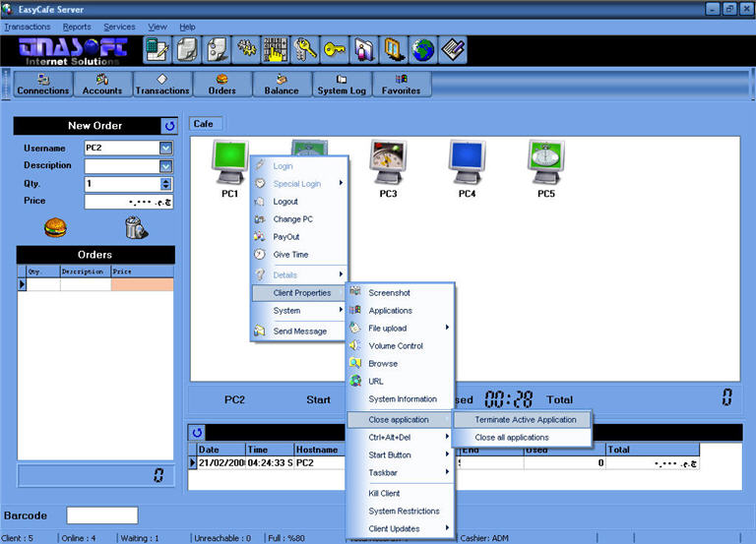Click the notepad with pen toolbar icon
The image size is (756, 544).
click(x=452, y=49)
